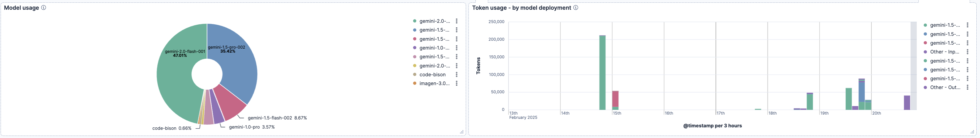Select code-bison label in the legend
Viewport: 980px width, 138px height.
click(x=433, y=75)
